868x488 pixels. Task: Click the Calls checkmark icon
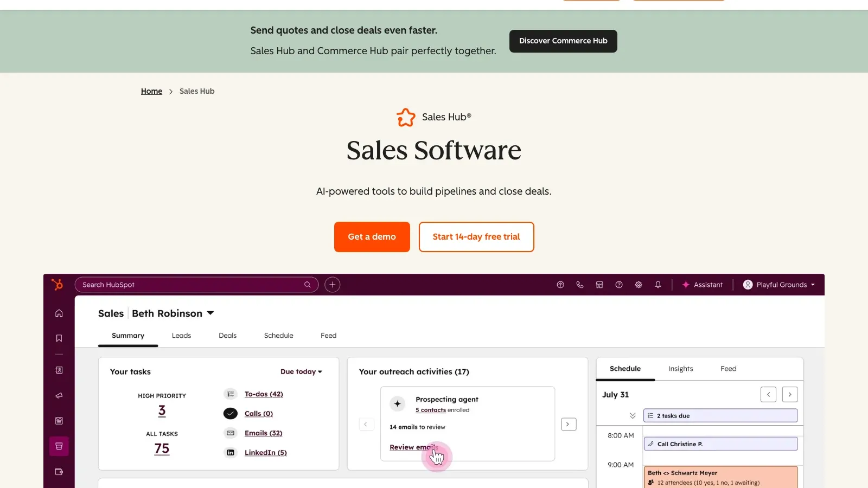click(x=231, y=414)
